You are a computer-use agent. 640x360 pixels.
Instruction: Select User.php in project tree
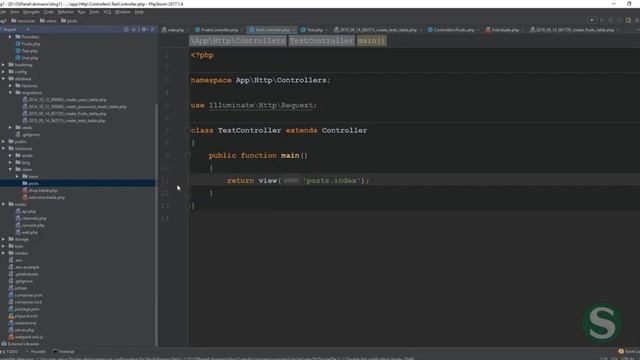27,58
